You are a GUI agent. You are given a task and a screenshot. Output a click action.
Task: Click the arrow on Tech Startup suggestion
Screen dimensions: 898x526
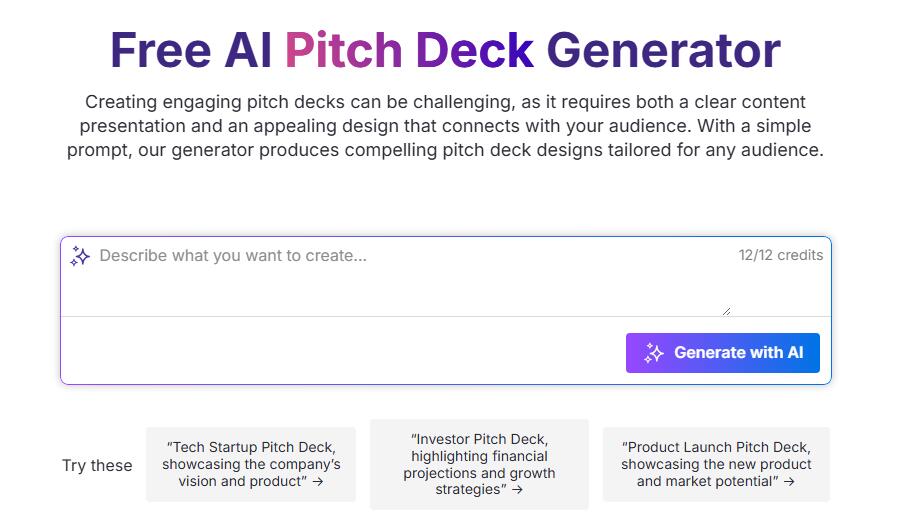point(318,481)
